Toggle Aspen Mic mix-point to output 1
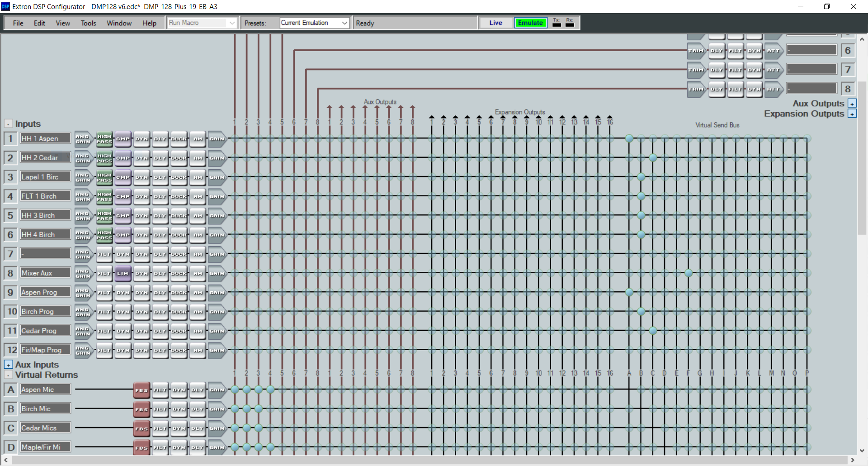 (x=235, y=390)
